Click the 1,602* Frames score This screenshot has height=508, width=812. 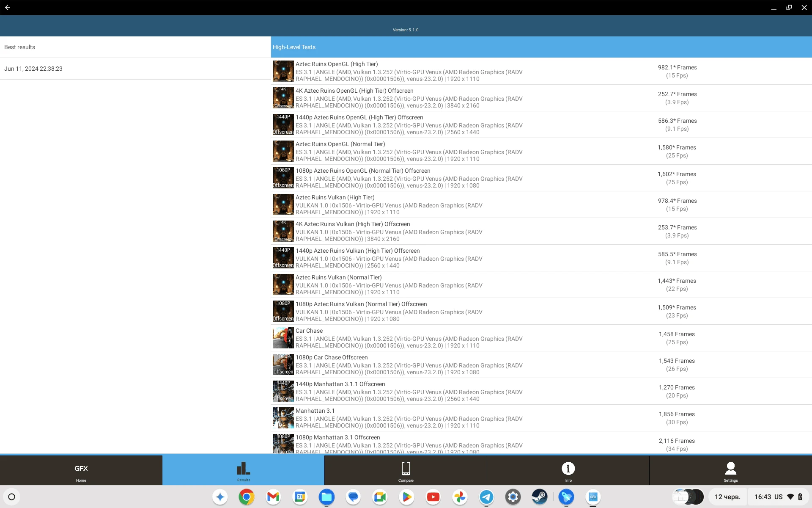point(677,174)
